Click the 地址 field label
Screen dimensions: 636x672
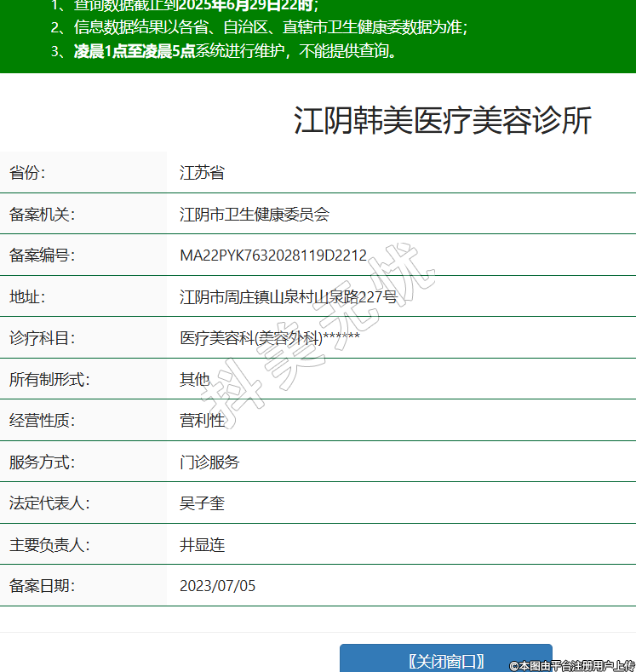(x=27, y=297)
